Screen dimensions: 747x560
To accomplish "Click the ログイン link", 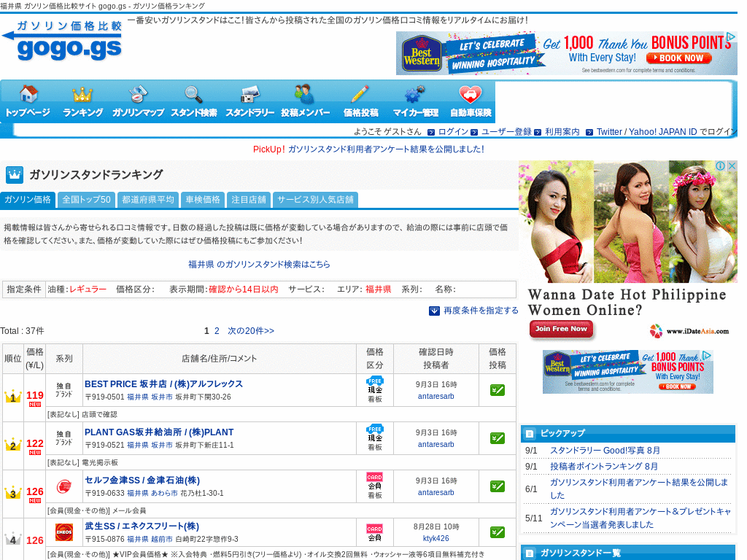I will [453, 132].
